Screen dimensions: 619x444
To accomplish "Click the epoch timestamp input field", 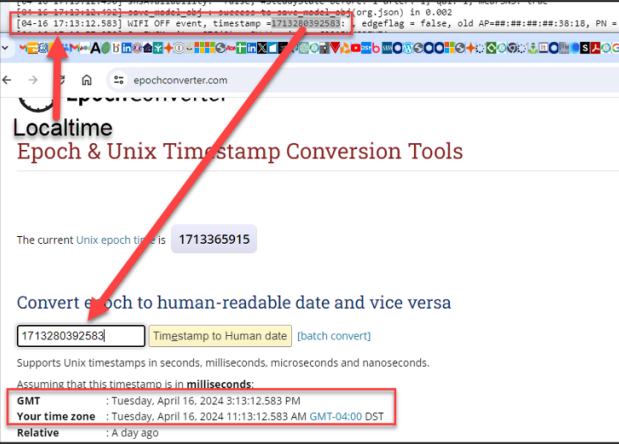I will 81,336.
